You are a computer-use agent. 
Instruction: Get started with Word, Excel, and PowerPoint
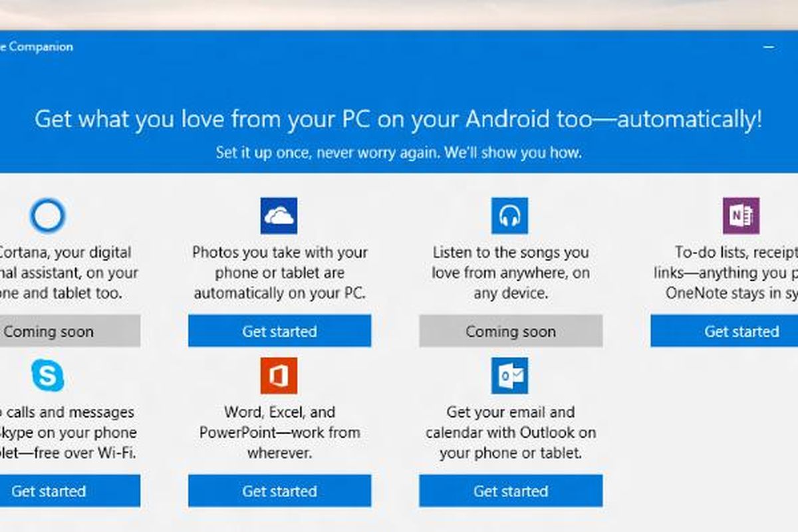coord(279,491)
